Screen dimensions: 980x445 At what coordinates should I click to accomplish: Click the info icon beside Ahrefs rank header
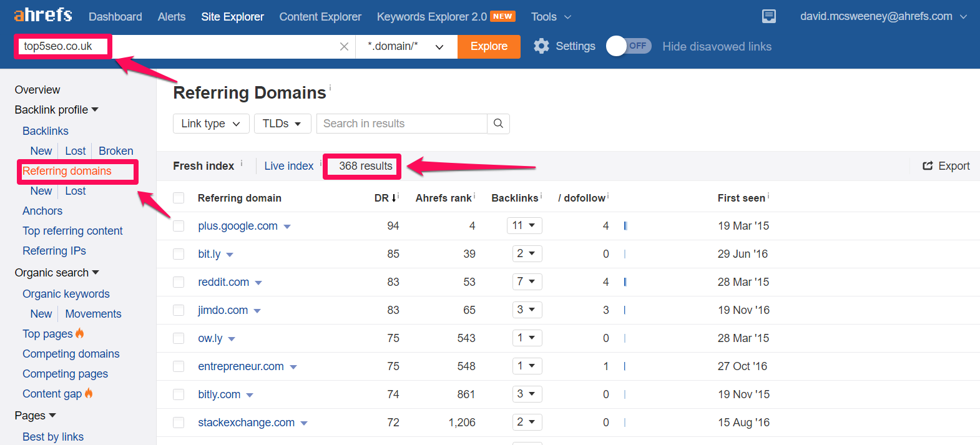point(474,195)
